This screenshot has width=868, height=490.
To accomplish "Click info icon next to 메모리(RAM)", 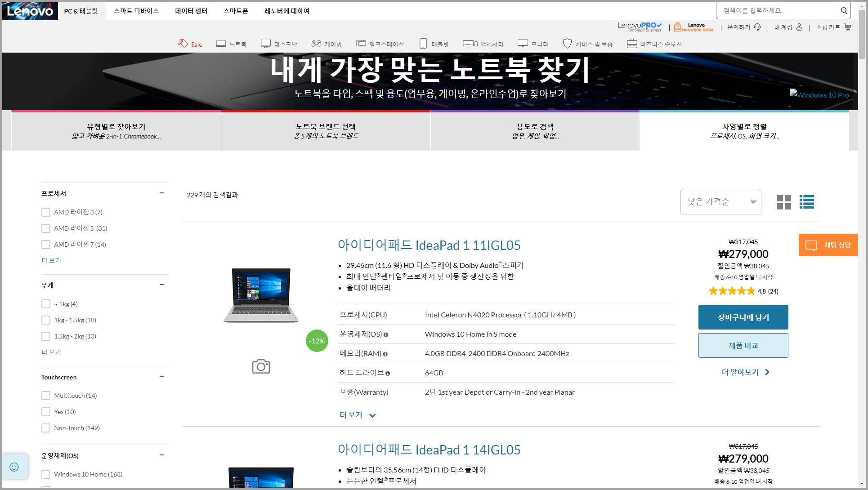I will tap(385, 354).
